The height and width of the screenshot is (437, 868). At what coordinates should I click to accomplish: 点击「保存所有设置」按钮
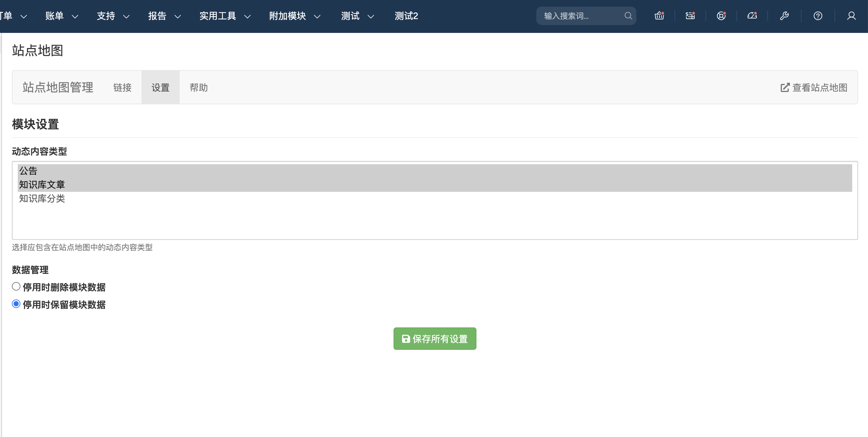coord(435,339)
